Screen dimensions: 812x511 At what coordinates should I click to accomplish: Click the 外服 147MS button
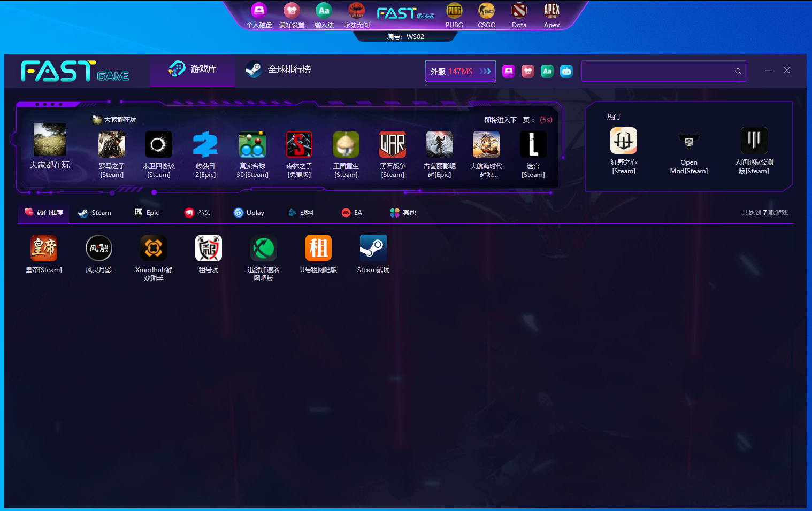461,71
